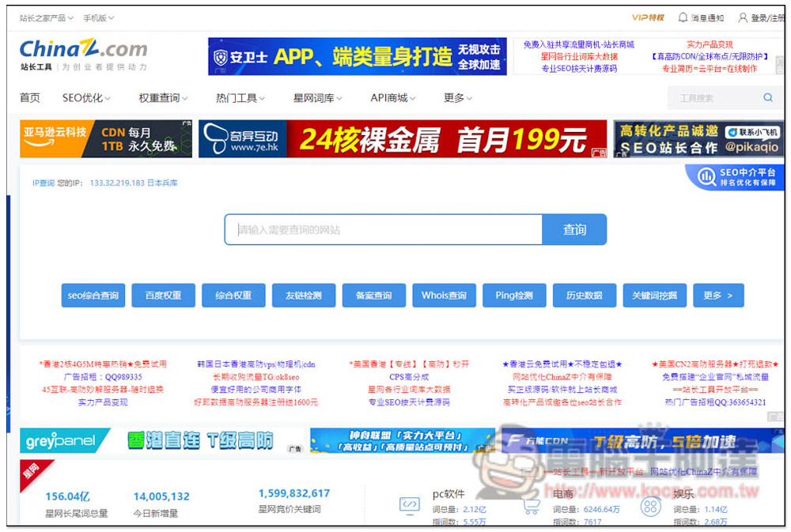
Task: Click the user login icon
Action: point(743,17)
